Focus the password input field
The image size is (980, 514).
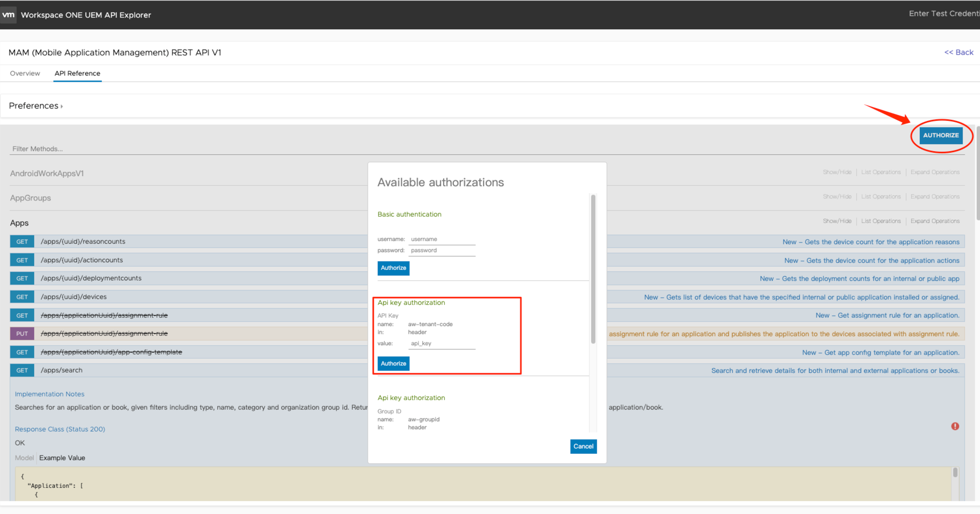[442, 251]
